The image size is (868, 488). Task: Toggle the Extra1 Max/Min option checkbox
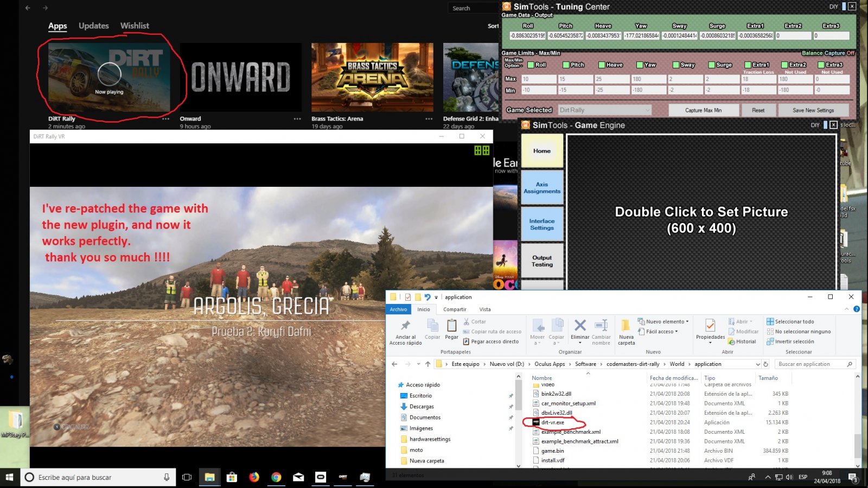click(748, 65)
